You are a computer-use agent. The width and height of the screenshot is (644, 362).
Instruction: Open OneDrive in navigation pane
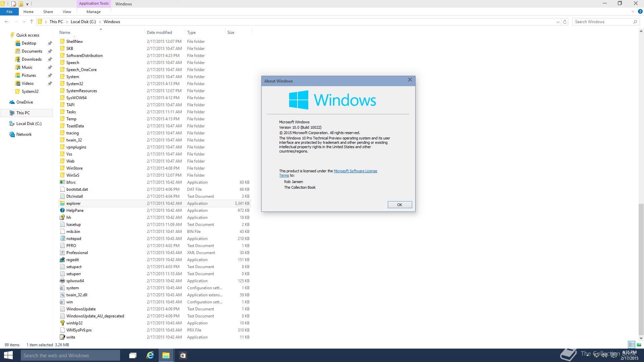tap(24, 102)
